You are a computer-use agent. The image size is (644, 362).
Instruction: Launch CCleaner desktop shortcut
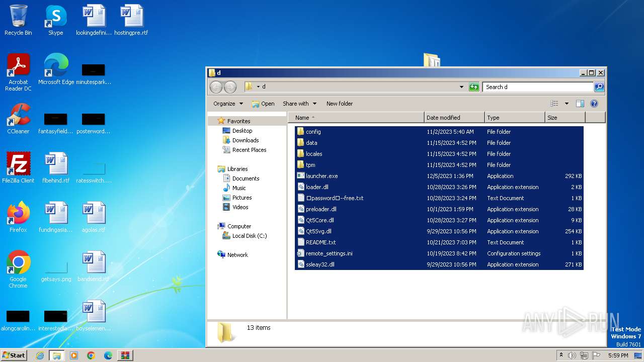[18, 119]
